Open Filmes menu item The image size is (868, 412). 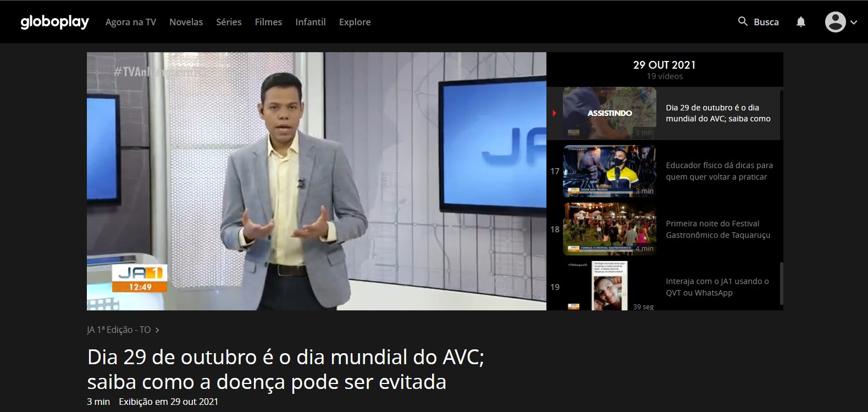coord(268,22)
